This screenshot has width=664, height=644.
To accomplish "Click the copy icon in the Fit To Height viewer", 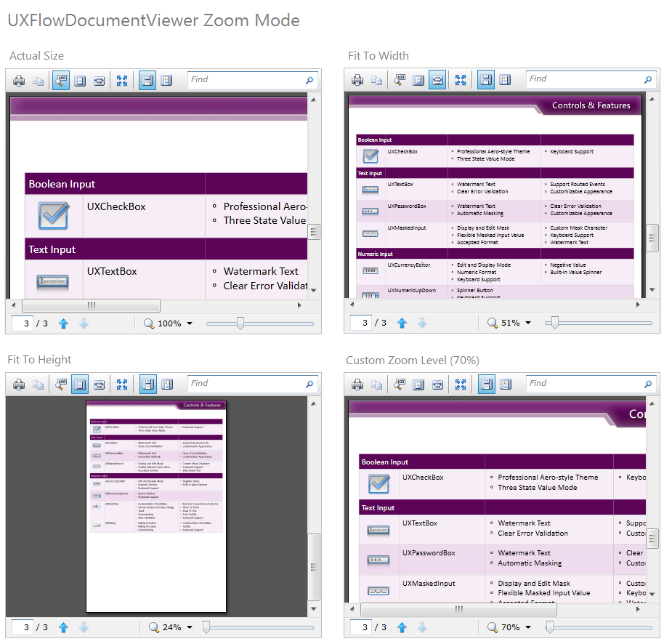I will [x=38, y=385].
